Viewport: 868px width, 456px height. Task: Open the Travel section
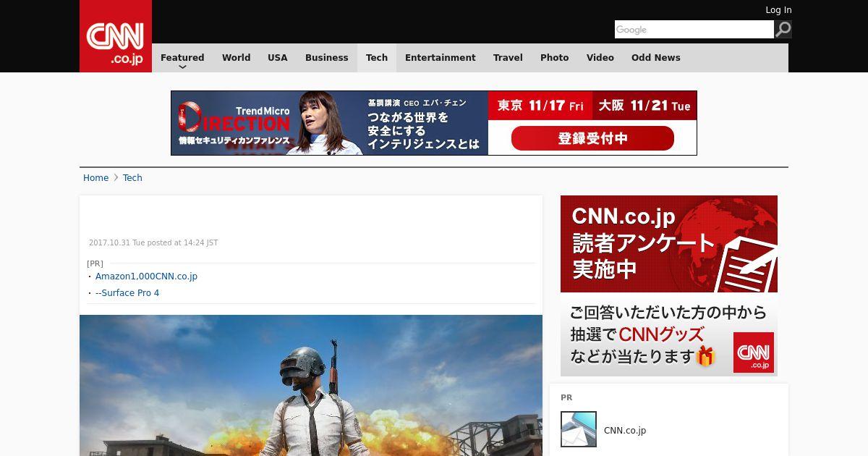[x=508, y=58]
